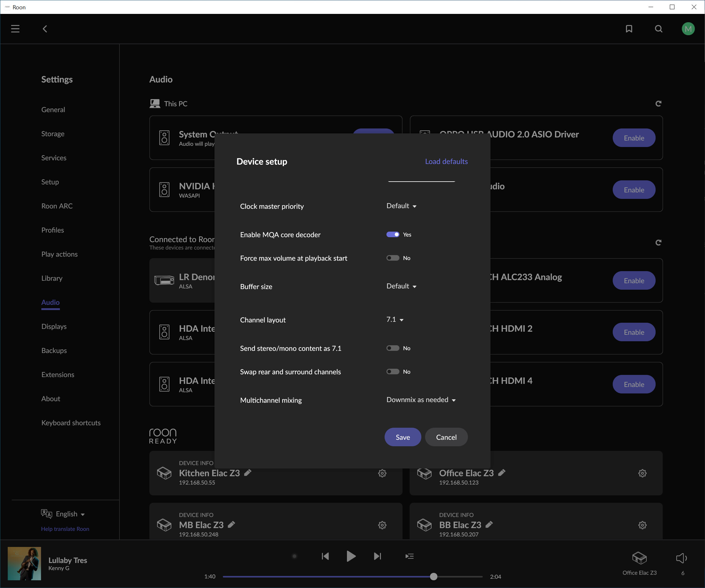The height and width of the screenshot is (588, 705).
Task: Skip to the previous track
Action: 325,556
